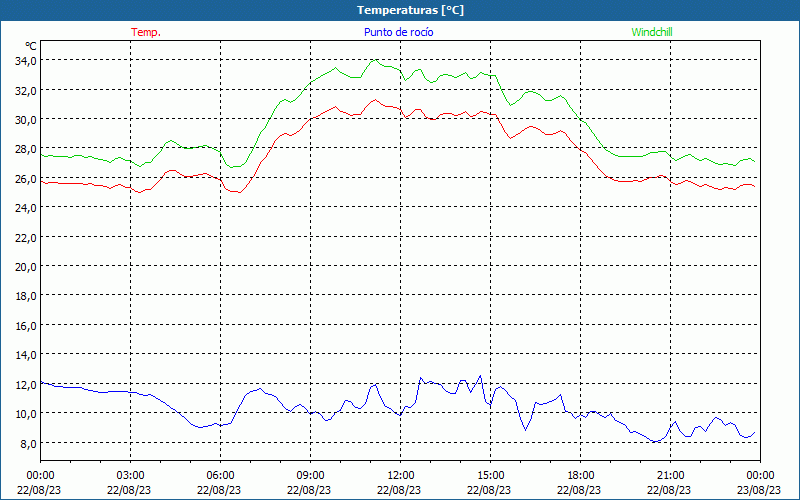Click the 16,0 y-axis value
Viewport: 800px width, 500px height.
tap(27, 325)
